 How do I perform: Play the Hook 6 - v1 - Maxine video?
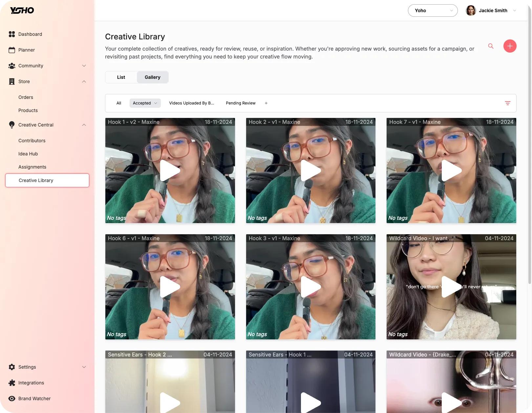(170, 287)
